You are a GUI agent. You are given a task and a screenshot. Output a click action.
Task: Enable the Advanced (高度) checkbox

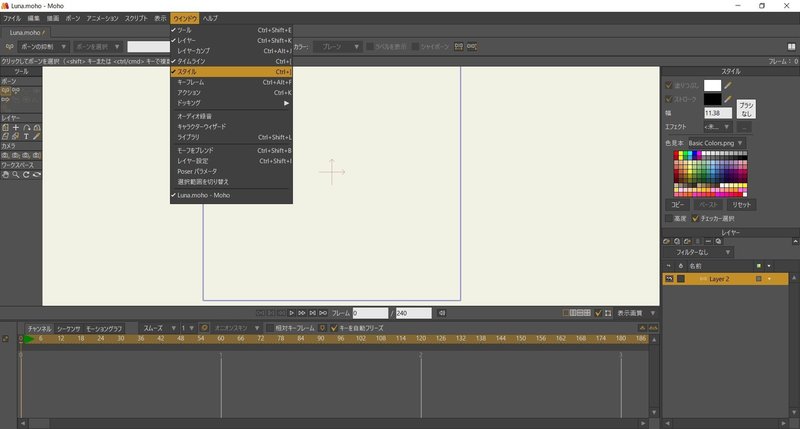668,218
